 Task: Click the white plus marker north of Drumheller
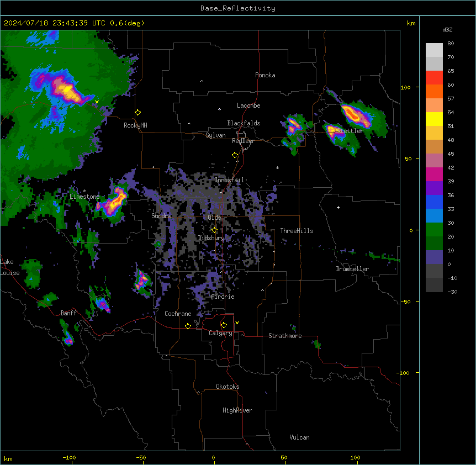(x=338, y=207)
